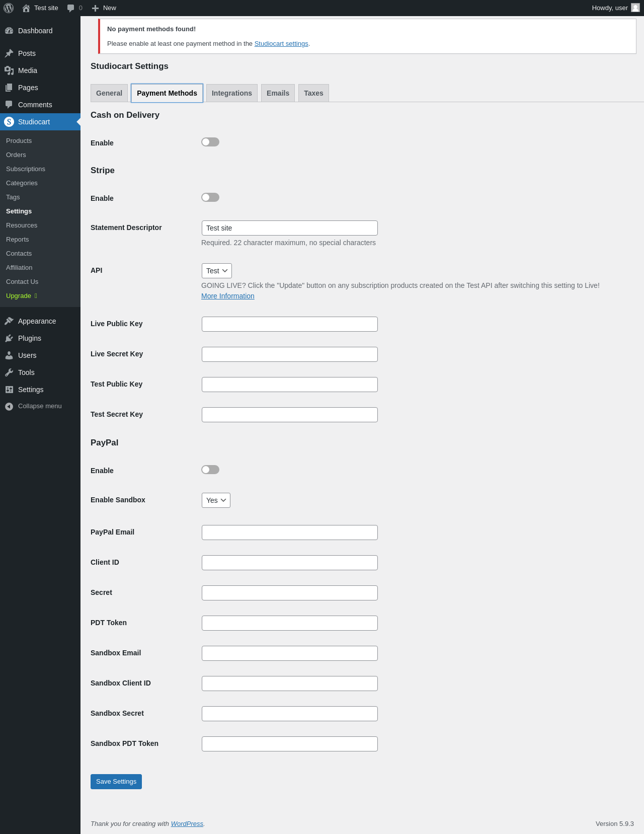Click the Plugins plug icon

(x=9, y=338)
